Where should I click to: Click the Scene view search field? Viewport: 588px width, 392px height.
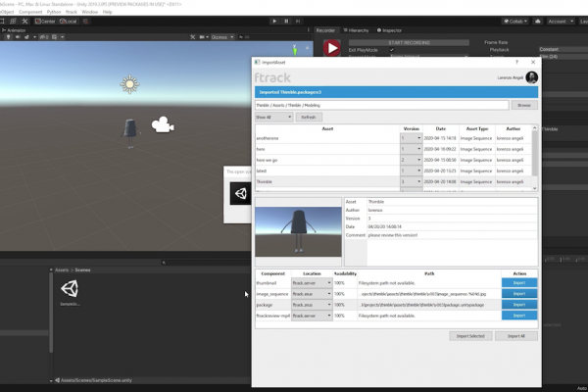(x=273, y=37)
